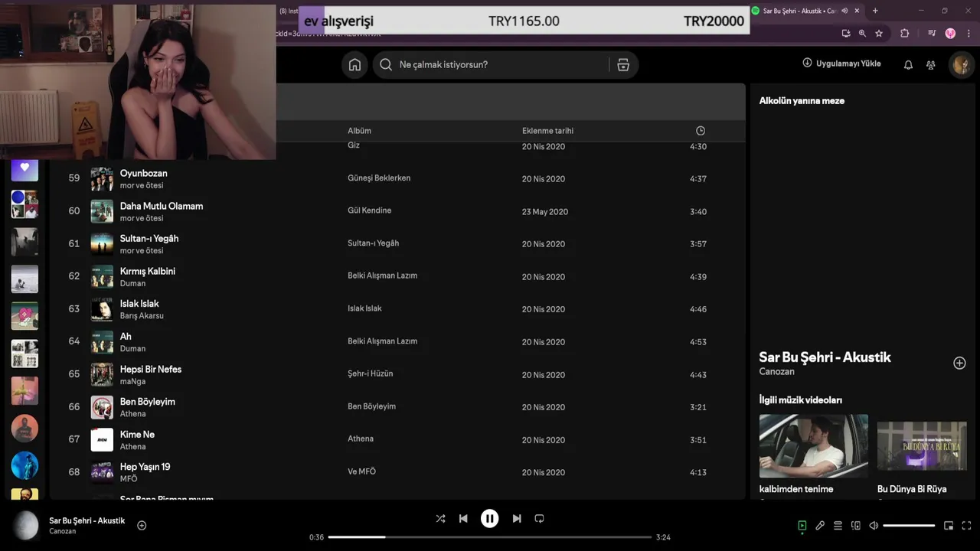Viewport: 980px width, 551px height.
Task: Open artist MFÖ link
Action: pyautogui.click(x=129, y=479)
